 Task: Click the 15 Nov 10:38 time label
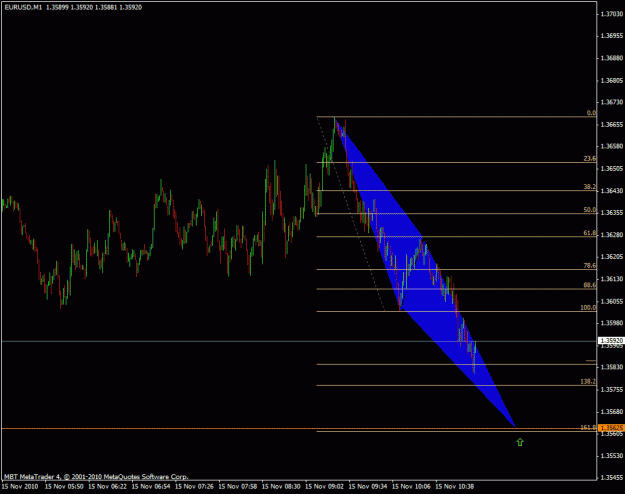(455, 486)
